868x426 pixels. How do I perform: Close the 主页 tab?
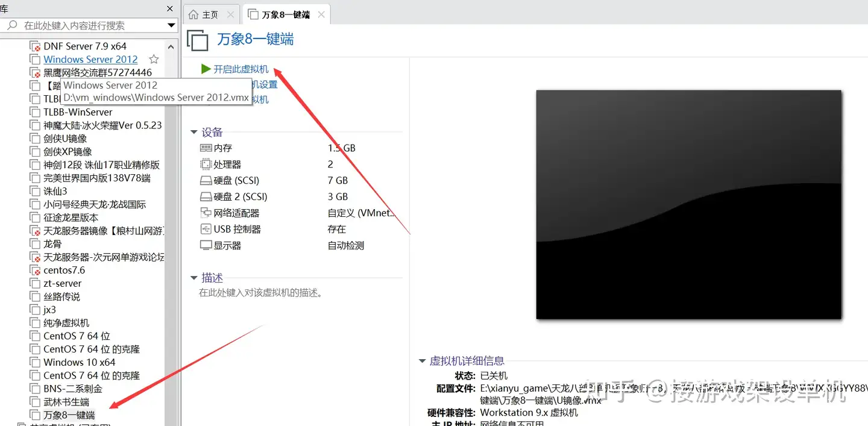pos(230,14)
